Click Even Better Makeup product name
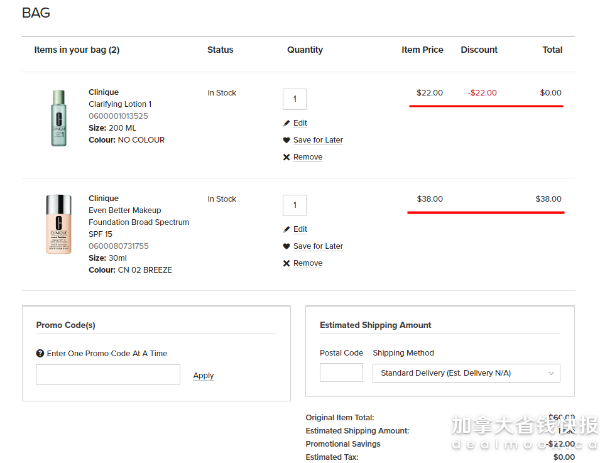This screenshot has width=600, height=463. 139,222
